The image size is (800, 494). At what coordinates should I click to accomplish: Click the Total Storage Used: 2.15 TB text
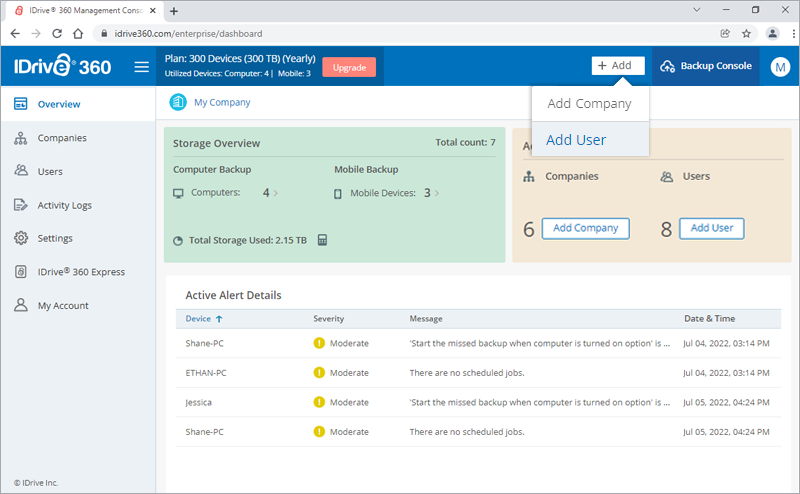click(248, 240)
